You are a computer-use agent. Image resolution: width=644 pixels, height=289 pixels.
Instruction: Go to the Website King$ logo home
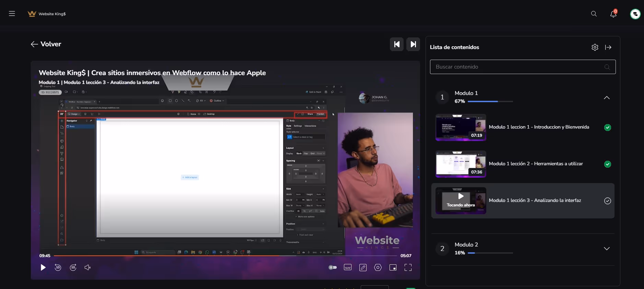click(47, 14)
